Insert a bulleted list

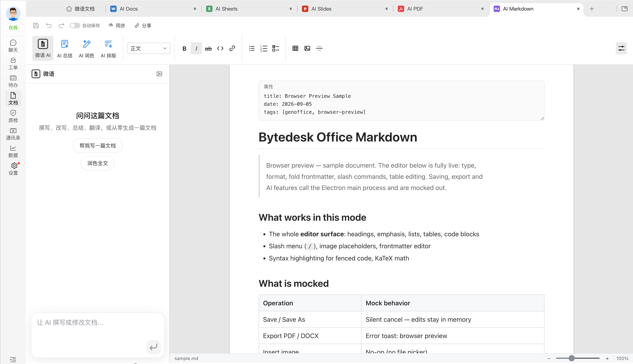point(252,48)
